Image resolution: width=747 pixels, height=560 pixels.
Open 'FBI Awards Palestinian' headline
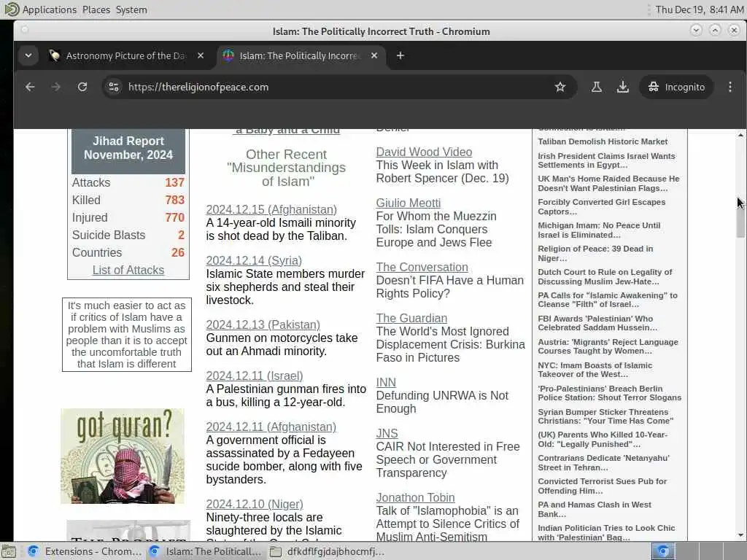click(x=597, y=323)
